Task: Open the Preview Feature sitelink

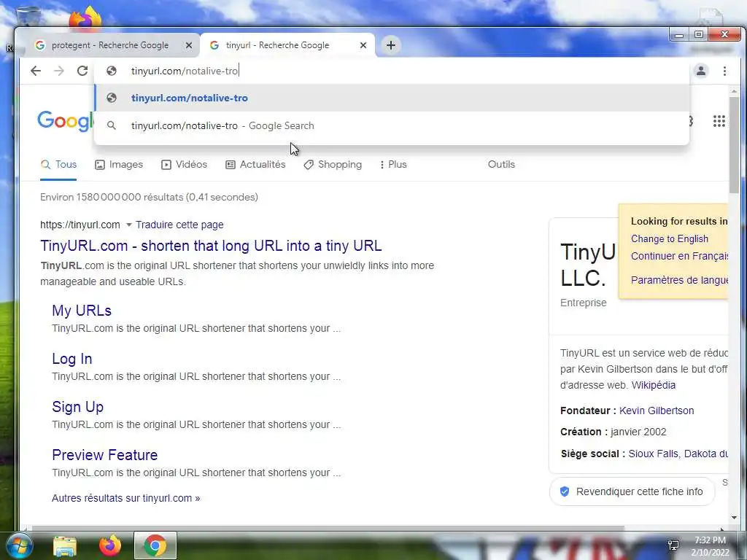Action: point(105,455)
